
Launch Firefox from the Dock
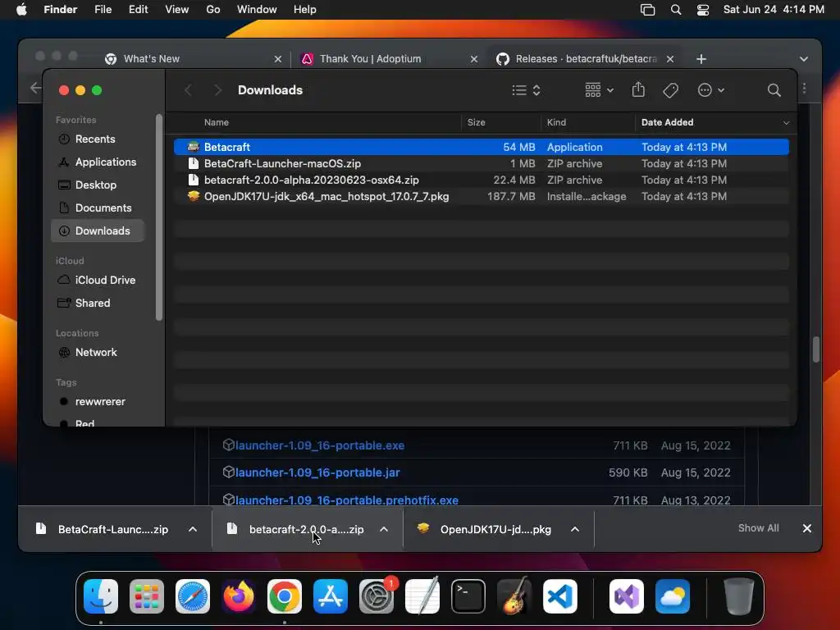point(239,596)
